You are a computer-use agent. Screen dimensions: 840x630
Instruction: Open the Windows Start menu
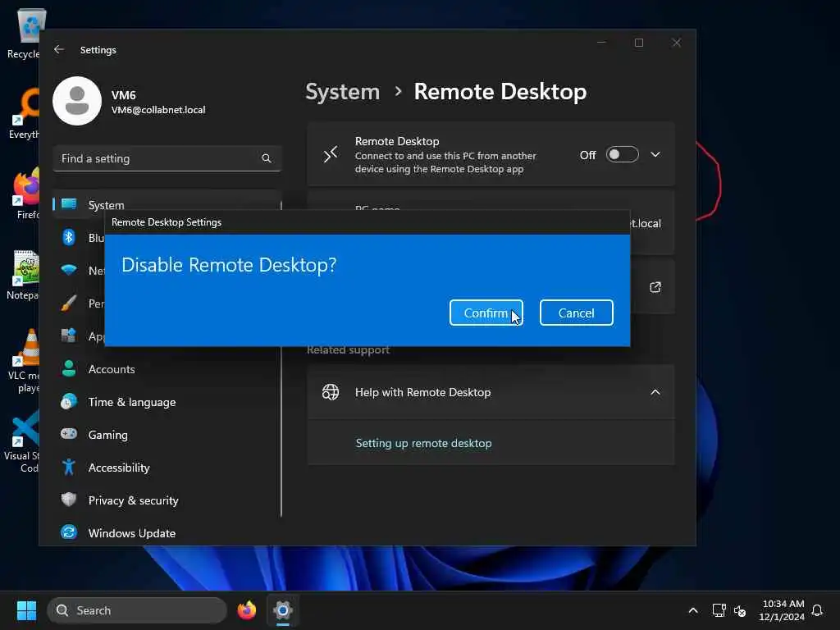[26, 610]
